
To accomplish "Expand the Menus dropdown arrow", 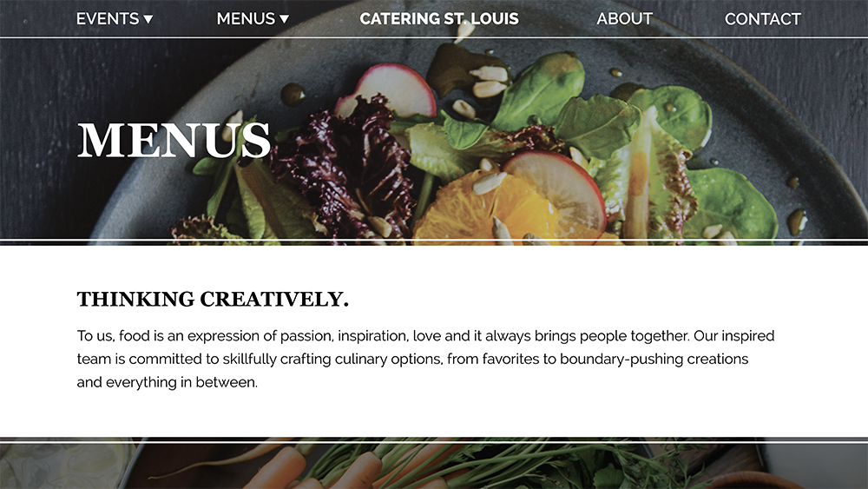I will (x=284, y=19).
